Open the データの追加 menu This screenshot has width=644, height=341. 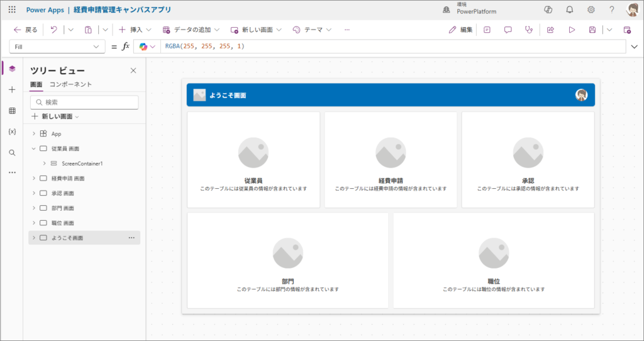click(191, 30)
